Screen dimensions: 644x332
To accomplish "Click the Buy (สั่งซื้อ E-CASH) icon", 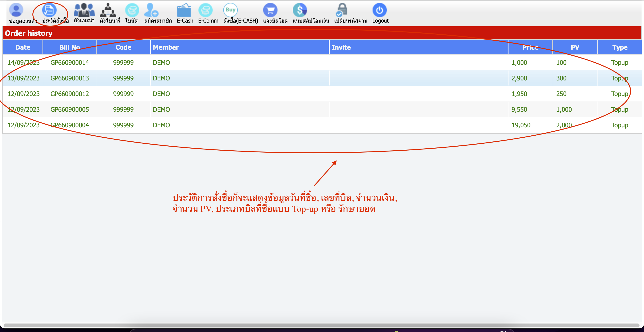I will pyautogui.click(x=230, y=10).
